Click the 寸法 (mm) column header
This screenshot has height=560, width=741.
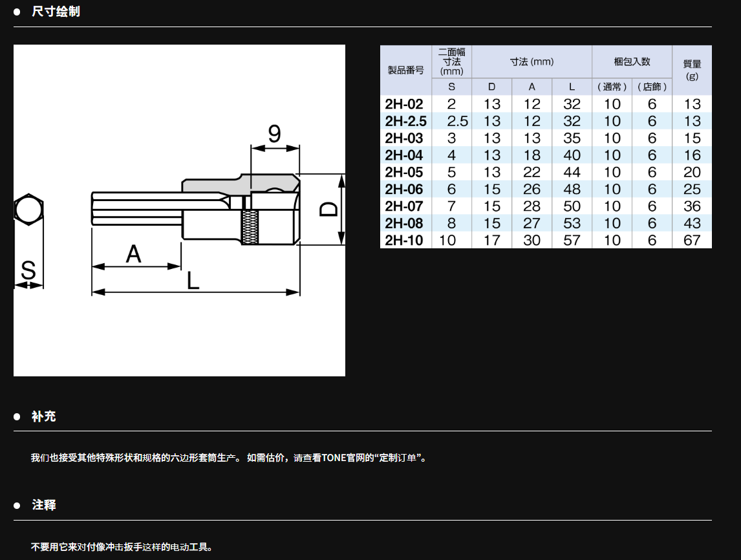(x=532, y=62)
